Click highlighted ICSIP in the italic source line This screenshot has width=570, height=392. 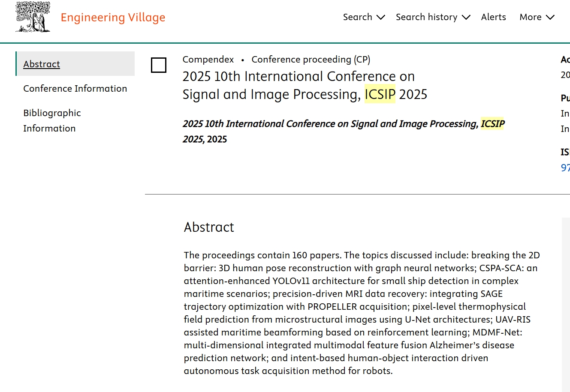pos(492,124)
